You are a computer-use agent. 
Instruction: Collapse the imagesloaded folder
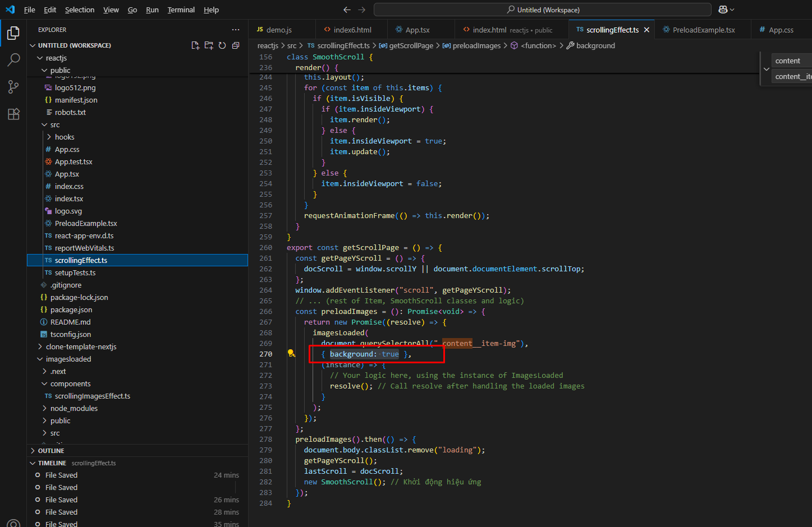pos(68,359)
